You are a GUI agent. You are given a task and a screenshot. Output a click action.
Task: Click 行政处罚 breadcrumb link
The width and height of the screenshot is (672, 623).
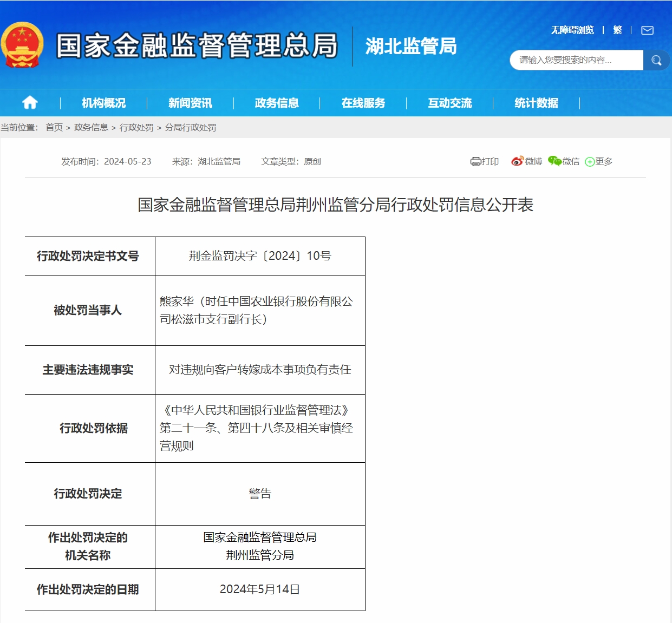[136, 127]
